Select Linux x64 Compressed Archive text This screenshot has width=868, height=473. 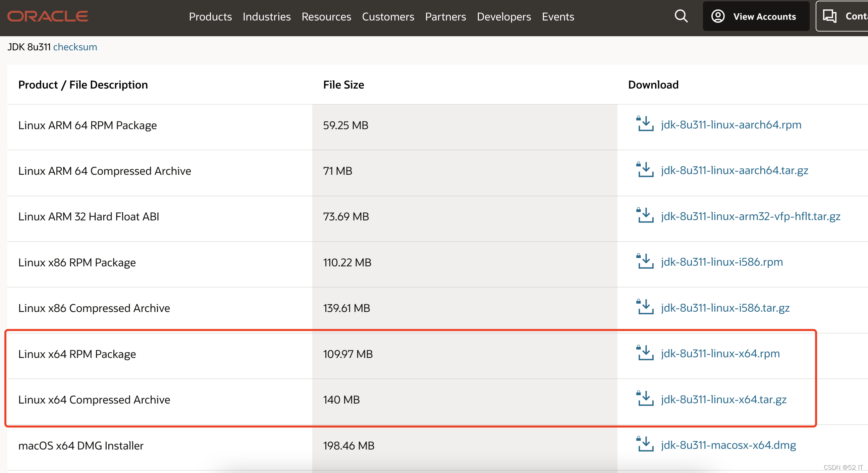click(x=94, y=400)
